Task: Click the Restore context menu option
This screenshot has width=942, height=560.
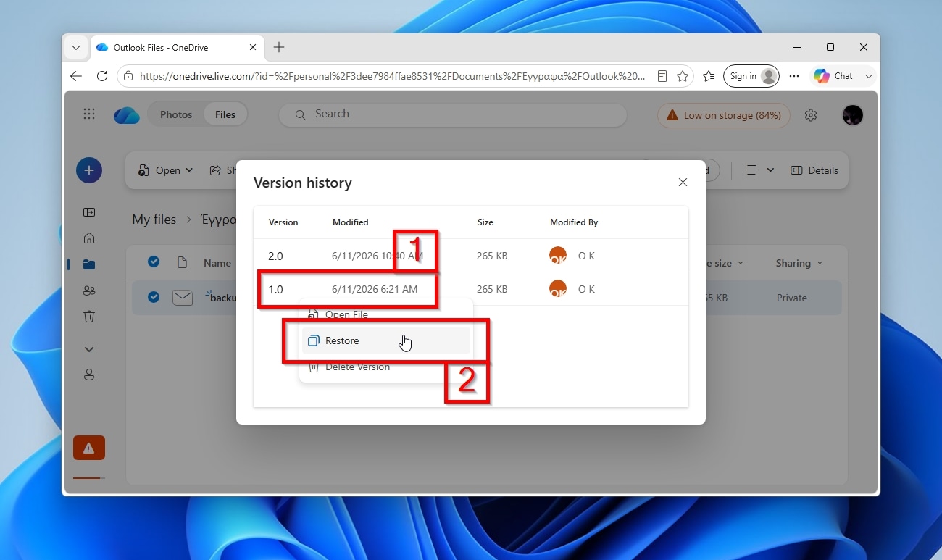Action: [385, 340]
